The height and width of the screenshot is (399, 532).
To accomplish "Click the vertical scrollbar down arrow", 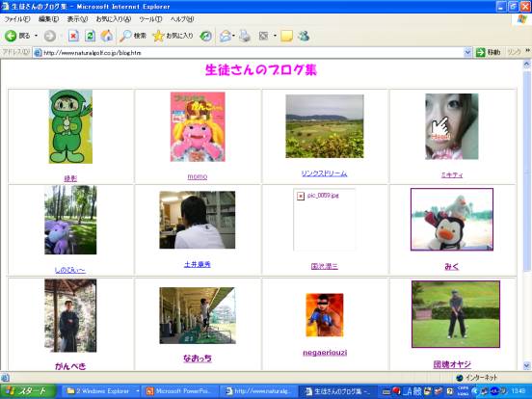I will (527, 366).
